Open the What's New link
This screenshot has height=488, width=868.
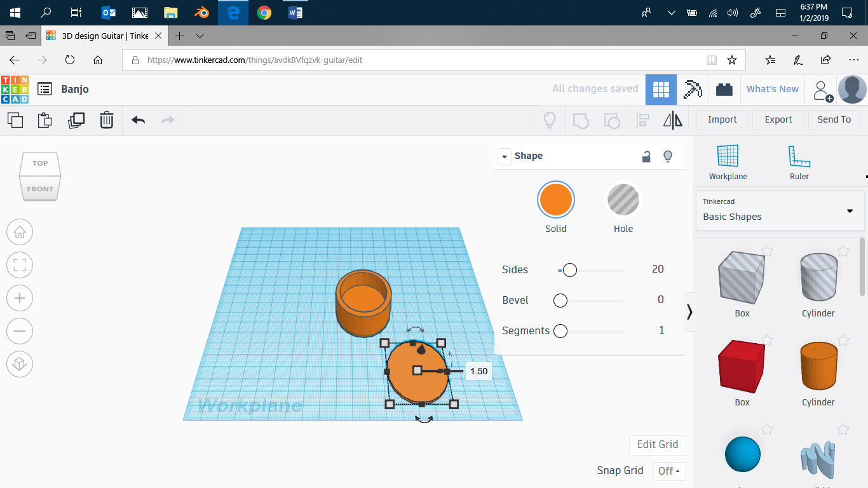773,90
